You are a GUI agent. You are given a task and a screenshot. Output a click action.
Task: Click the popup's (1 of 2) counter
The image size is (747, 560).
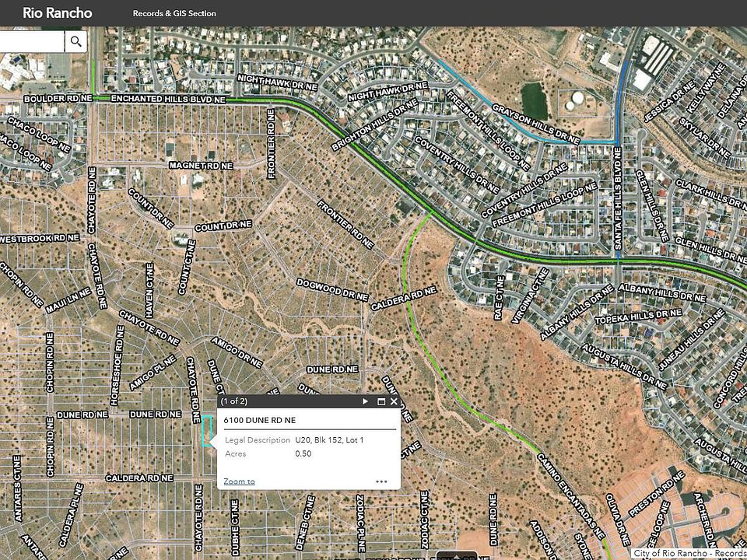click(235, 401)
